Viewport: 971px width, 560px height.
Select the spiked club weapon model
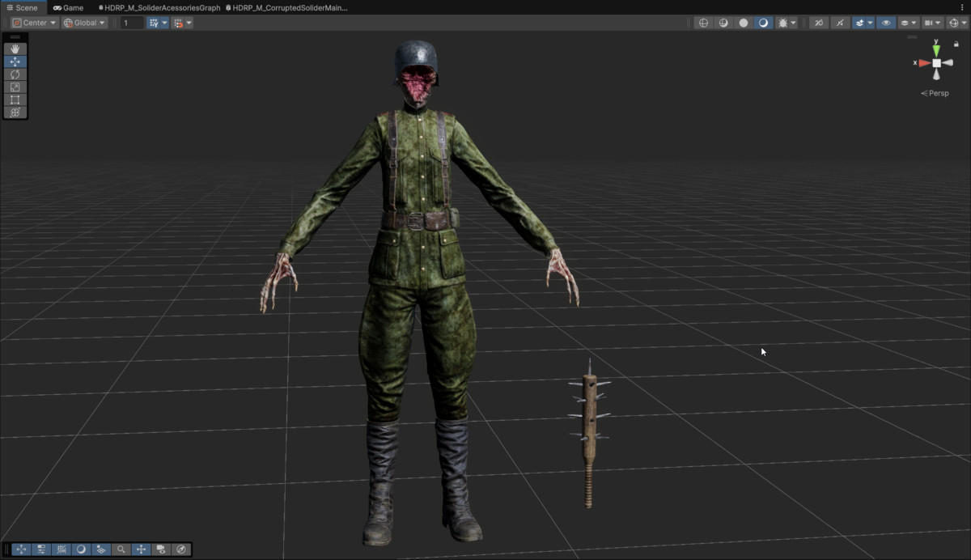point(588,434)
